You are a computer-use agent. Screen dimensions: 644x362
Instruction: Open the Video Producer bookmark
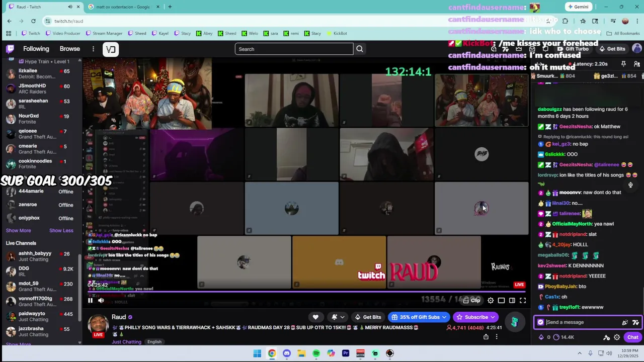coord(63,33)
